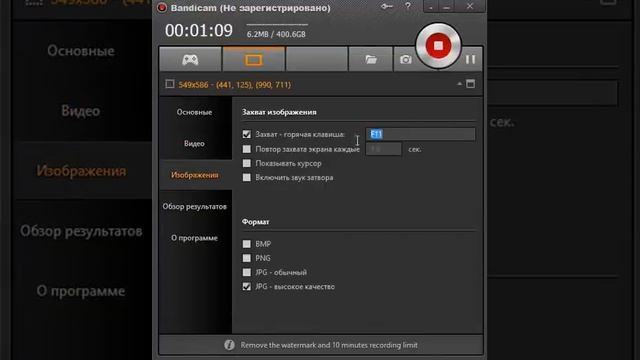This screenshot has height=360, width=640.
Task: Click the capture area coordinates text
Action: pyautogui.click(x=235, y=84)
